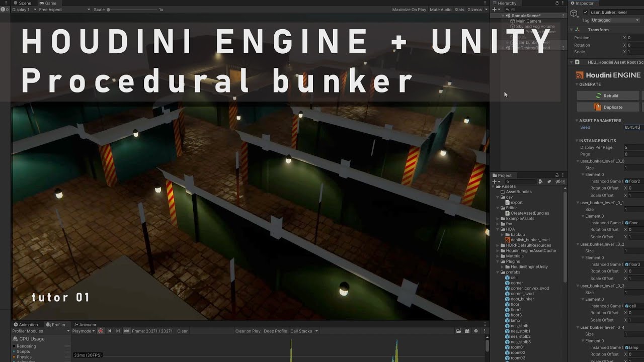Toggle Deep Profile
Image resolution: width=644 pixels, height=362 pixels.
point(276,331)
